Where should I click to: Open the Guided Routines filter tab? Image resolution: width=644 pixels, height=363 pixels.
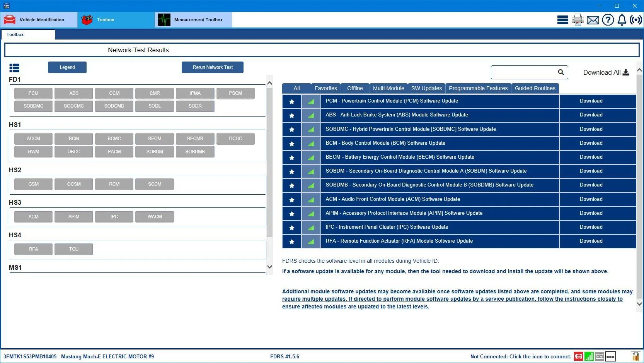[x=535, y=88]
